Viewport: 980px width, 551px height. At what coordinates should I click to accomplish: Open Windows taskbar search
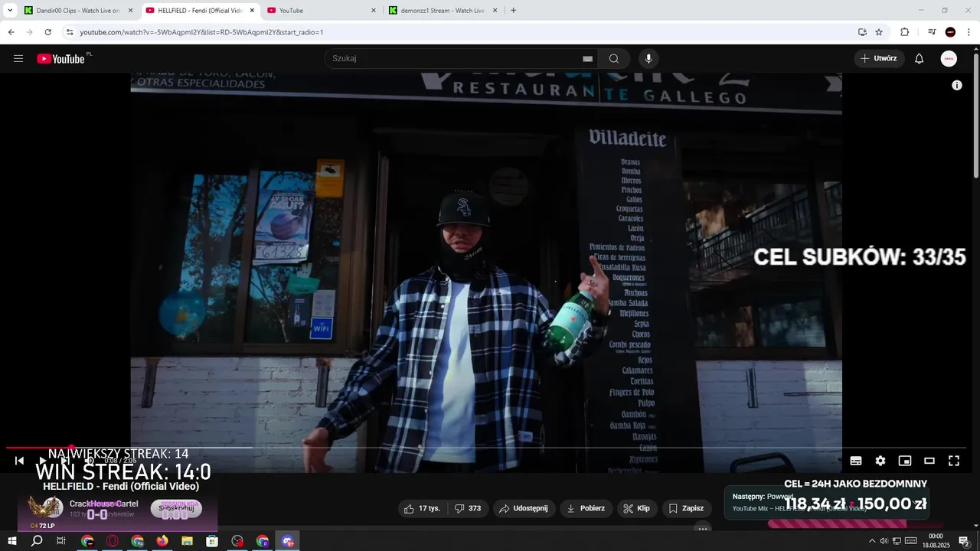click(37, 541)
